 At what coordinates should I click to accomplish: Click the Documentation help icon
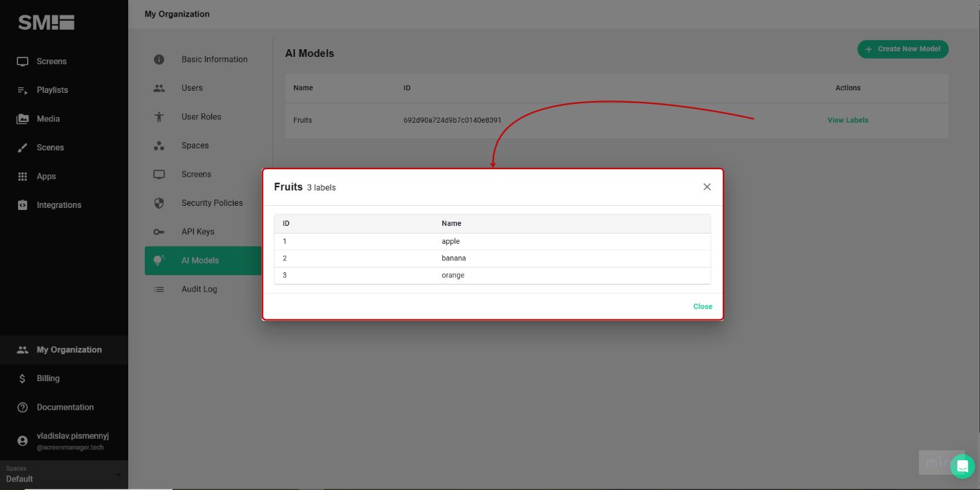23,408
